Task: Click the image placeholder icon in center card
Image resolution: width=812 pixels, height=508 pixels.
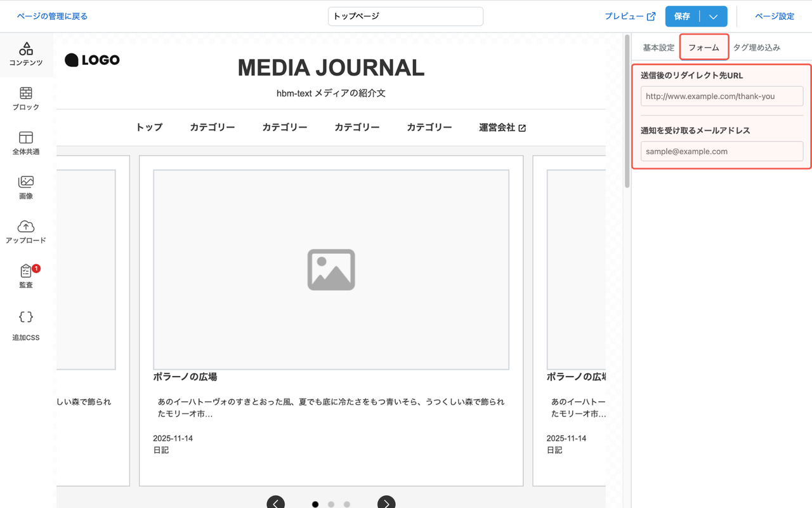Action: (331, 270)
